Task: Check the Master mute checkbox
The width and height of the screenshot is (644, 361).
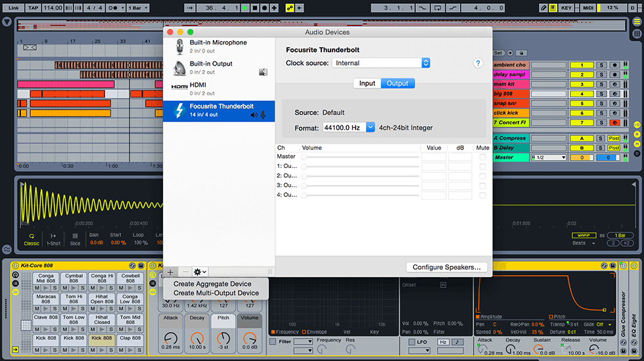Action: click(483, 157)
